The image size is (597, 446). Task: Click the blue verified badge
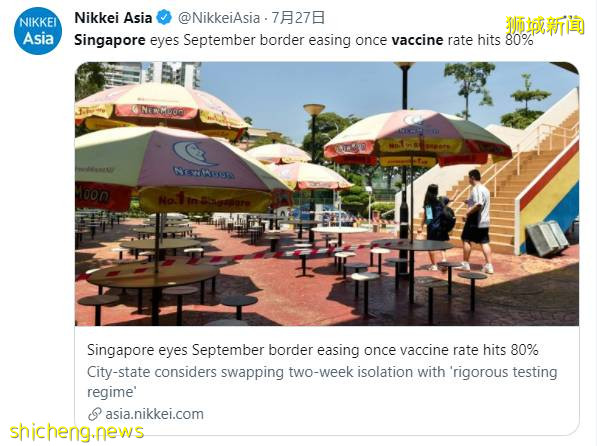point(164,18)
